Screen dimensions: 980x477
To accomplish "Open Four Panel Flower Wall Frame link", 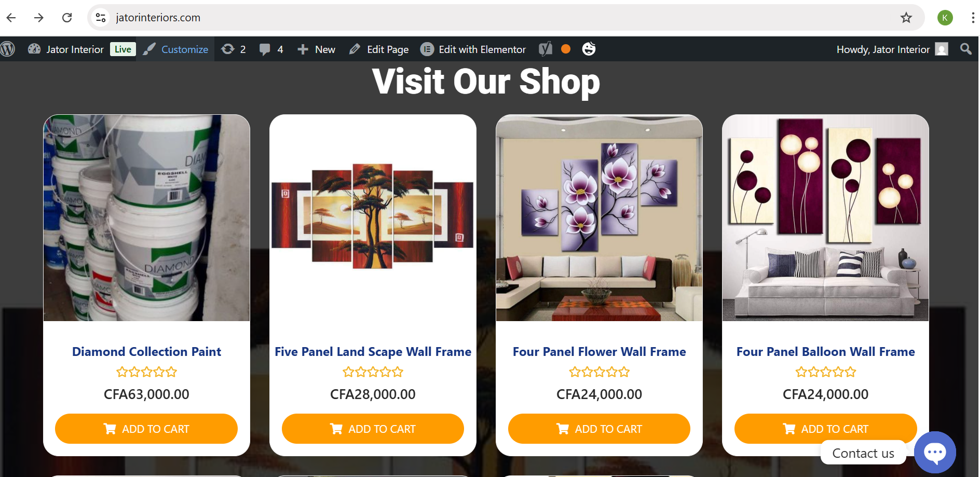I will click(599, 352).
